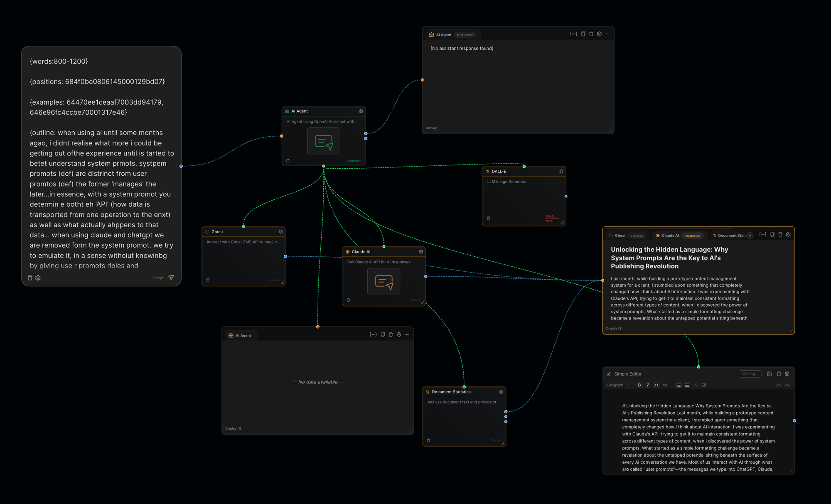Viewport: 831px width, 504px height.
Task: Toggle code formatting in Simple Editor
Action: 656,385
